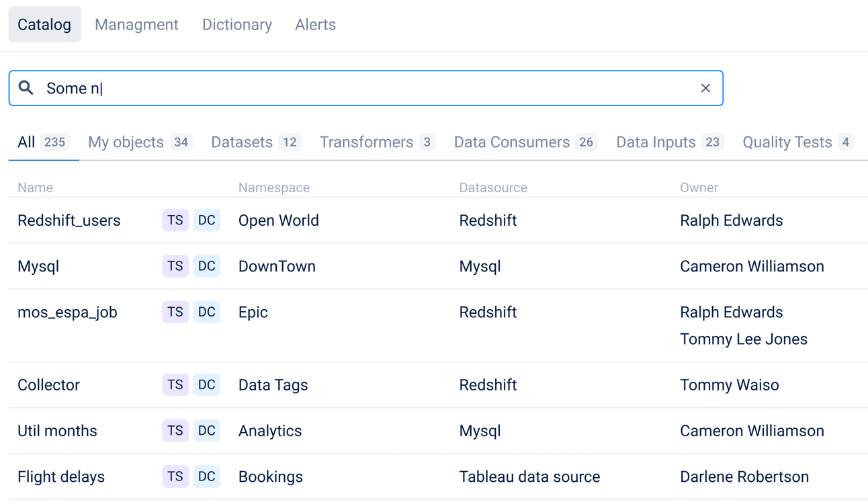Click the DC badge for Flight delays

pos(206,476)
